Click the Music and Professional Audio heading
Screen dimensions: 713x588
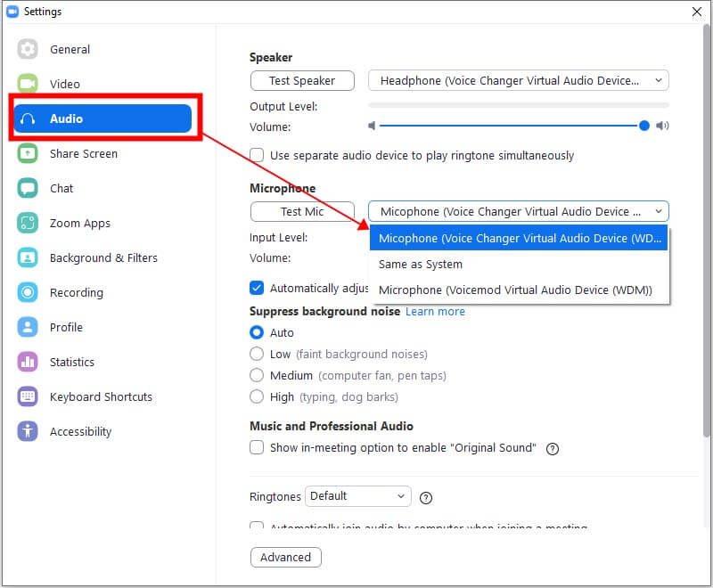coord(332,426)
